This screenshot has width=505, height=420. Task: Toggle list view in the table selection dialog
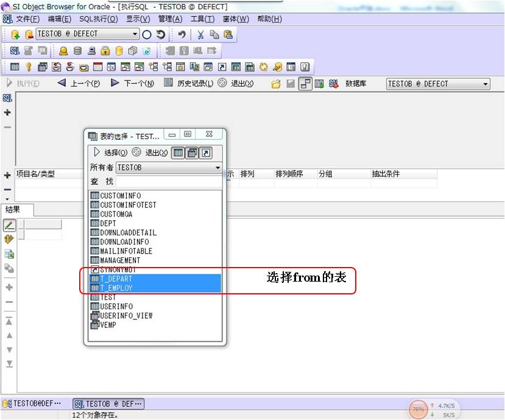178,152
